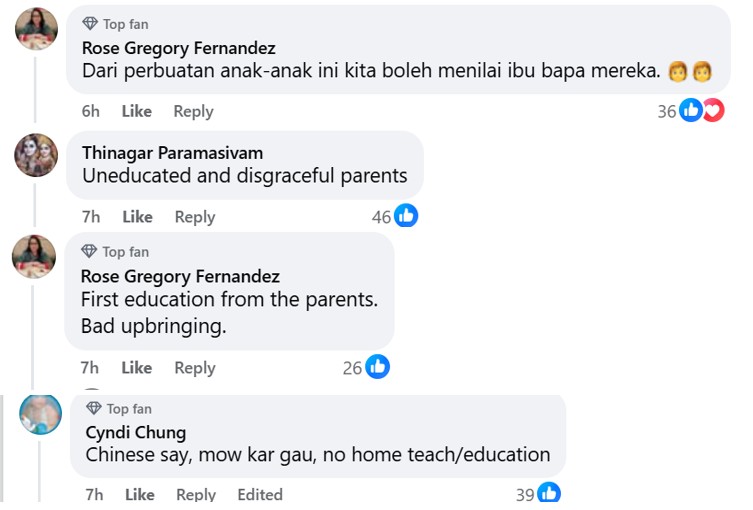Image resolution: width=753 pixels, height=510 pixels.
Task: Like the 'Uneducated and disgraceful parents' comment
Action: coord(138,217)
